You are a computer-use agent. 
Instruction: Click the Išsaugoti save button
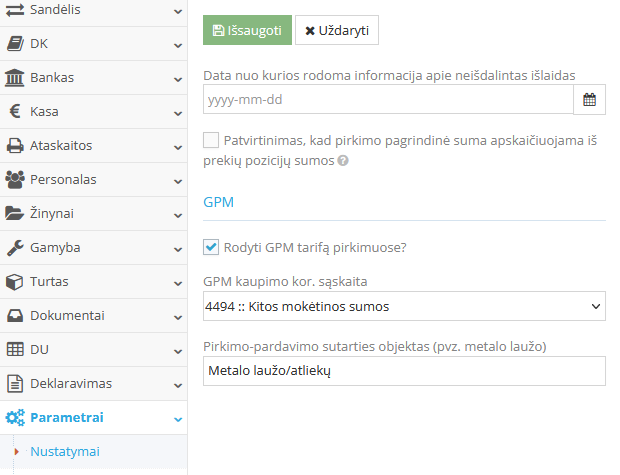click(x=247, y=30)
